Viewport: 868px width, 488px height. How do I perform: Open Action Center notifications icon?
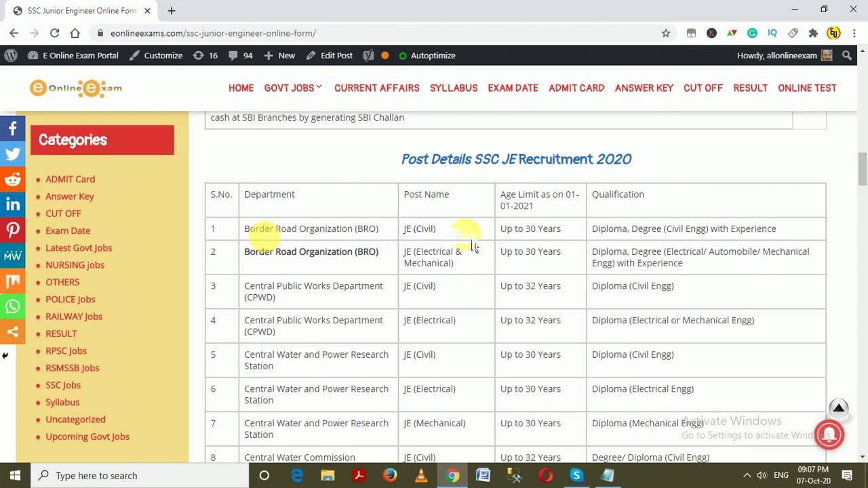(848, 476)
